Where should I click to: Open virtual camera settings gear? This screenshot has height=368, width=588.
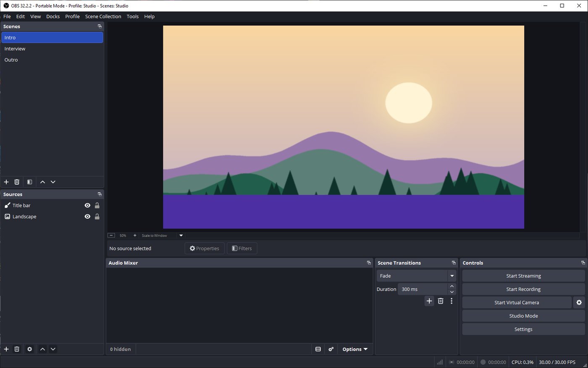tap(579, 303)
